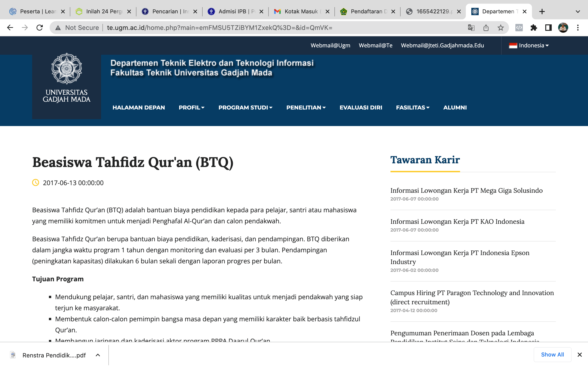This screenshot has height=368, width=588.
Task: Open the Webmail@Jteti.Gadjahmada.Edu link
Action: point(442,46)
